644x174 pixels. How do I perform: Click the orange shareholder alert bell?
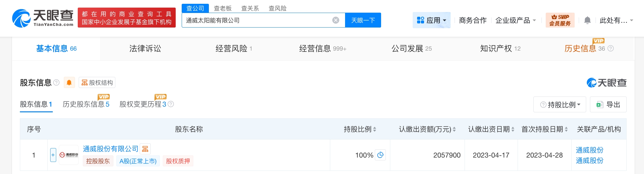[x=69, y=83]
